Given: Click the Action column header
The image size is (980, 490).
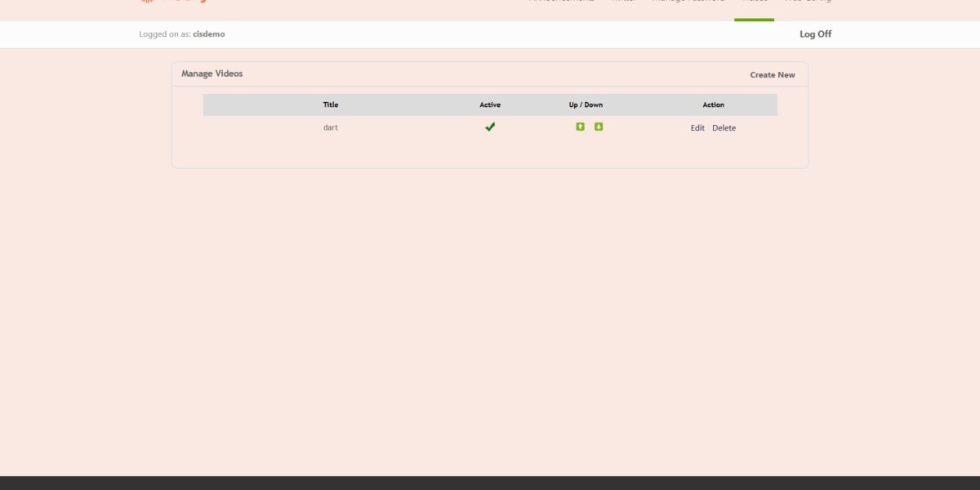Looking at the screenshot, I should [713, 105].
